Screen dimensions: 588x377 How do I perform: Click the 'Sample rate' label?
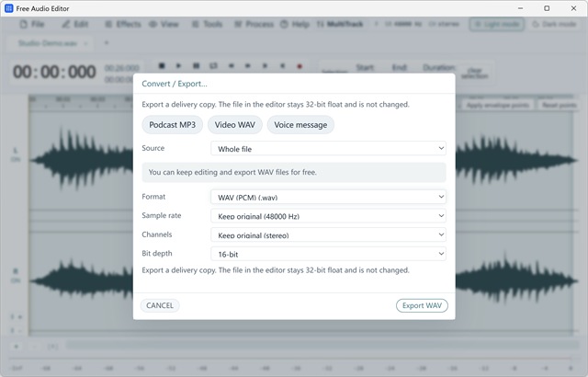coord(162,215)
